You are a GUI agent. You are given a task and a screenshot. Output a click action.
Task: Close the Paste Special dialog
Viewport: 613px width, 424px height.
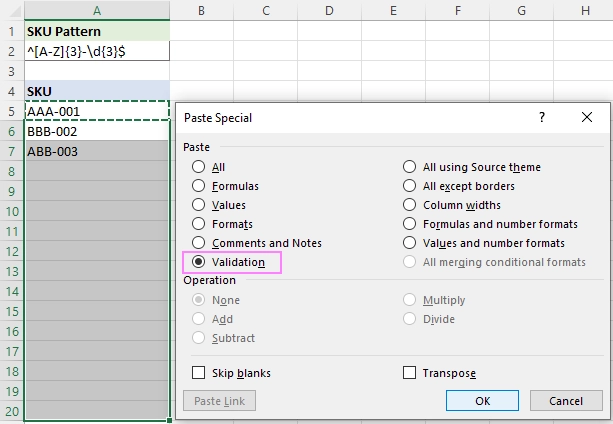[586, 117]
